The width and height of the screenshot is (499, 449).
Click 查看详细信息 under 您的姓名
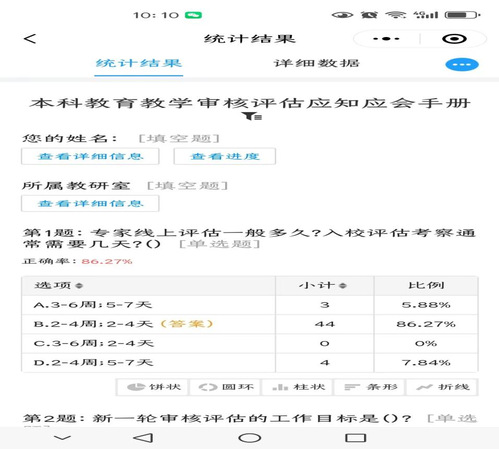pyautogui.click(x=90, y=156)
